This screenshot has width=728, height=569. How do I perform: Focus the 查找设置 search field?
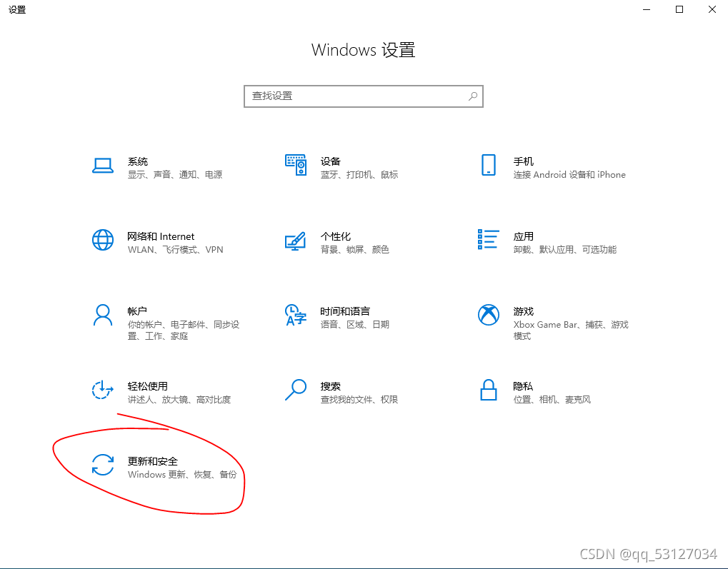click(364, 96)
